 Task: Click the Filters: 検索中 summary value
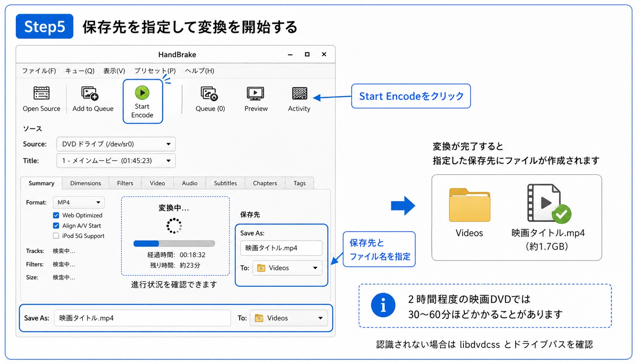[x=64, y=264]
